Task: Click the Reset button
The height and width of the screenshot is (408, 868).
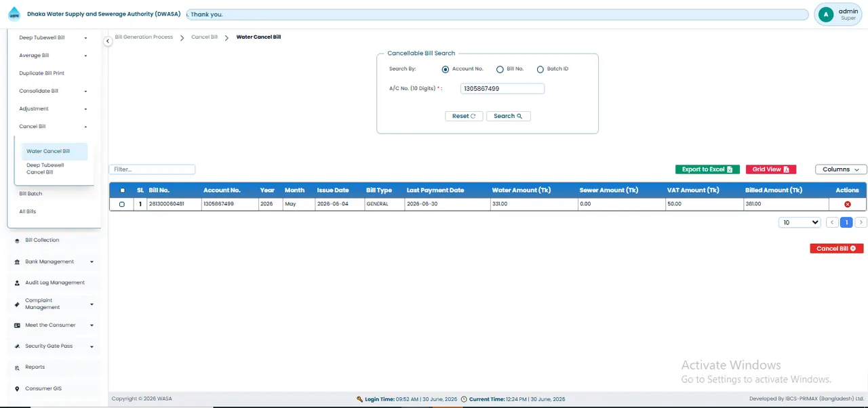Action: click(x=464, y=116)
